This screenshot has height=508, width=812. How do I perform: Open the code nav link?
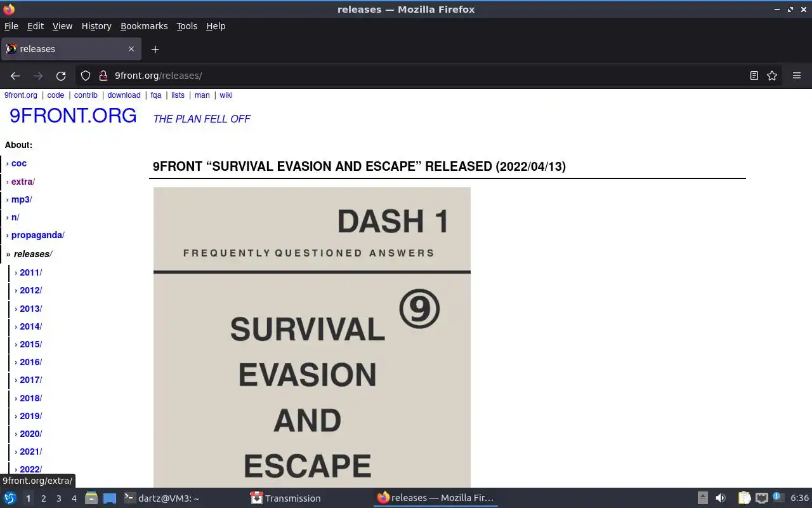tap(56, 95)
